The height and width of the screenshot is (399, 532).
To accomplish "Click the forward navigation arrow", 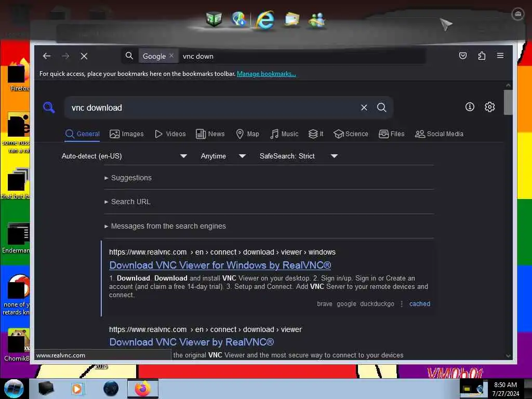I will click(65, 56).
